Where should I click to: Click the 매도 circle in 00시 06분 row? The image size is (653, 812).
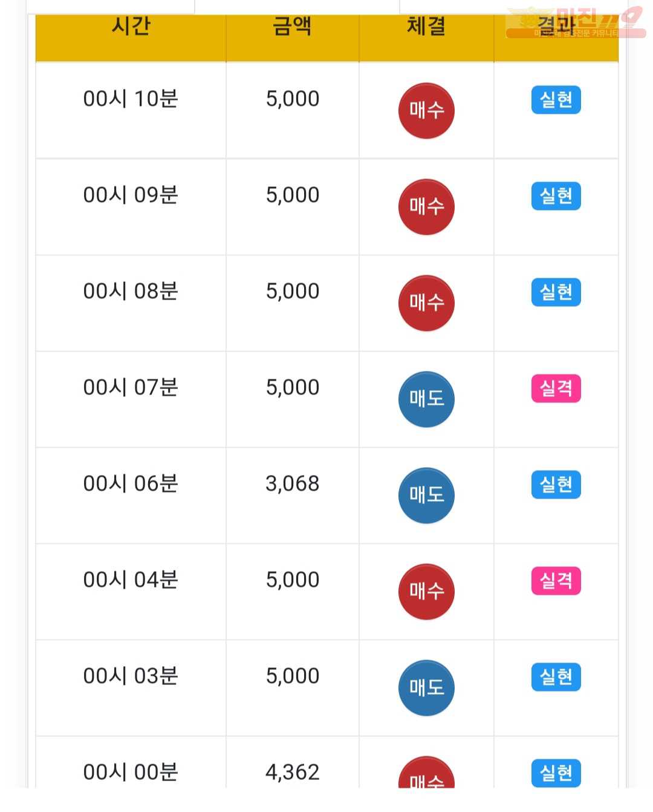426,496
